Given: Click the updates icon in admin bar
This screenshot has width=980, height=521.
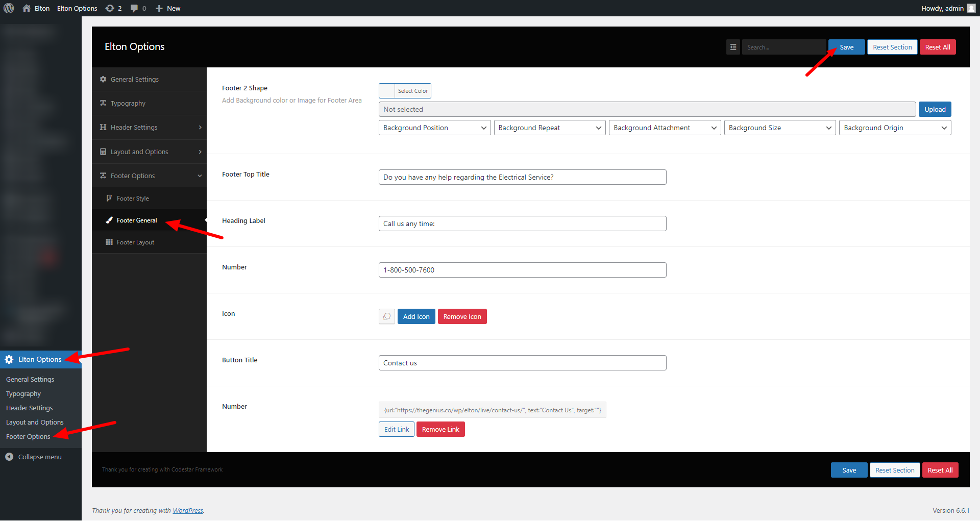Looking at the screenshot, I should click(110, 8).
